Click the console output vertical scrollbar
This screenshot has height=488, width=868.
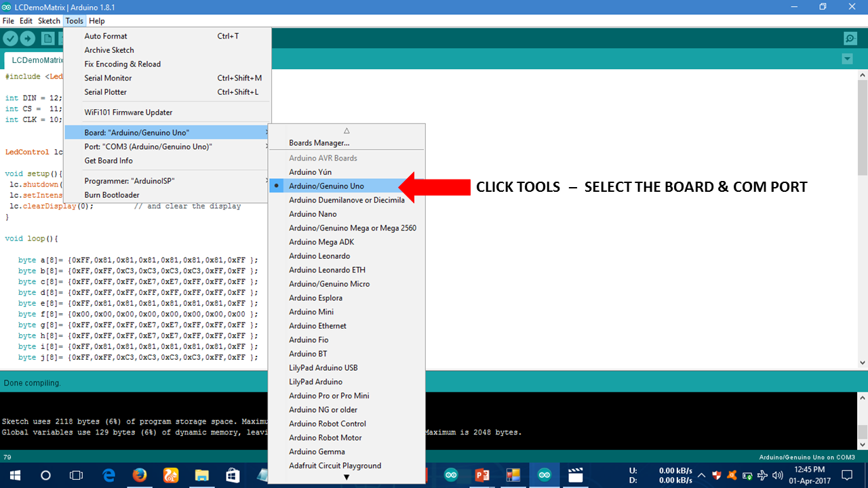[862, 420]
